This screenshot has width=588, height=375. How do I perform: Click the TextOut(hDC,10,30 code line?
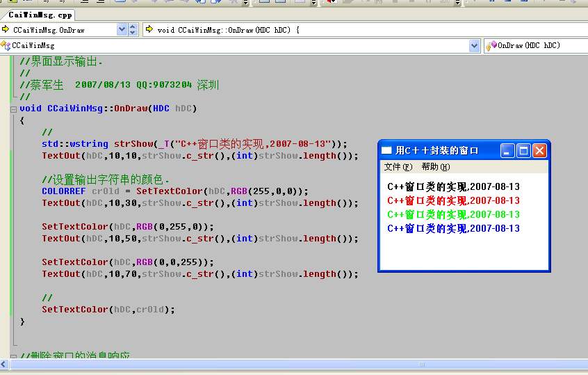200,203
